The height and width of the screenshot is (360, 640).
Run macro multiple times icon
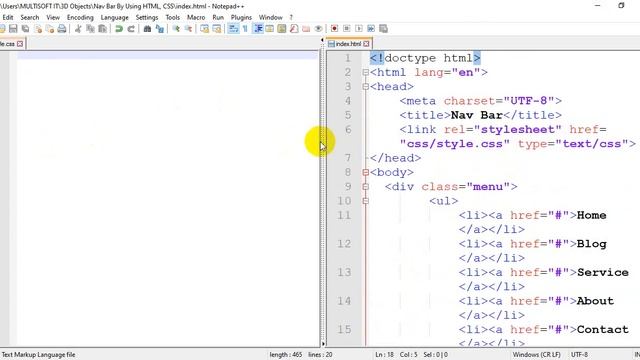click(371, 29)
